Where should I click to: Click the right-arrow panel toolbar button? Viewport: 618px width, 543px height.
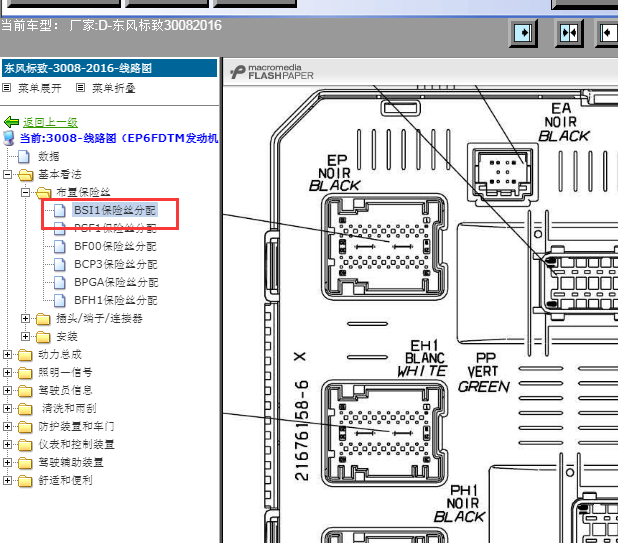(x=523, y=33)
